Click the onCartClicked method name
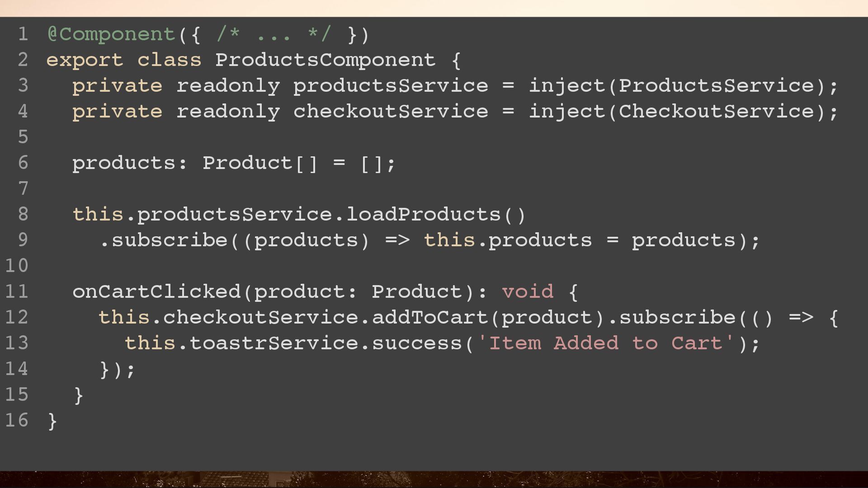This screenshot has width=868, height=488. point(156,292)
